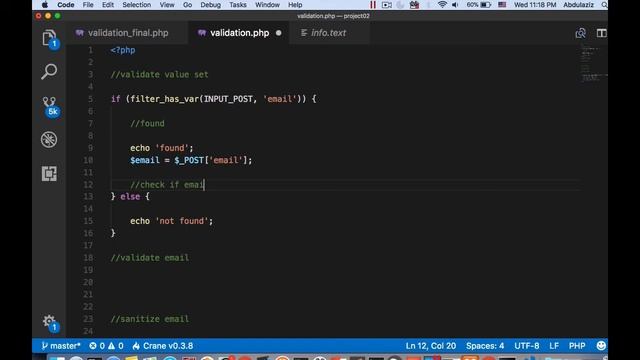Screen dimensions: 640x360
Task: Click the open changes icon
Action: click(580, 33)
